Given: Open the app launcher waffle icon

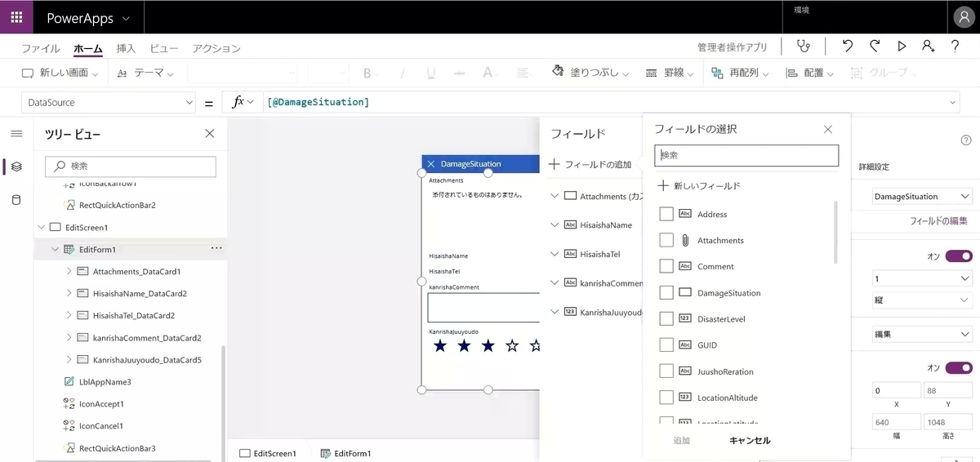Looking at the screenshot, I should [x=16, y=17].
